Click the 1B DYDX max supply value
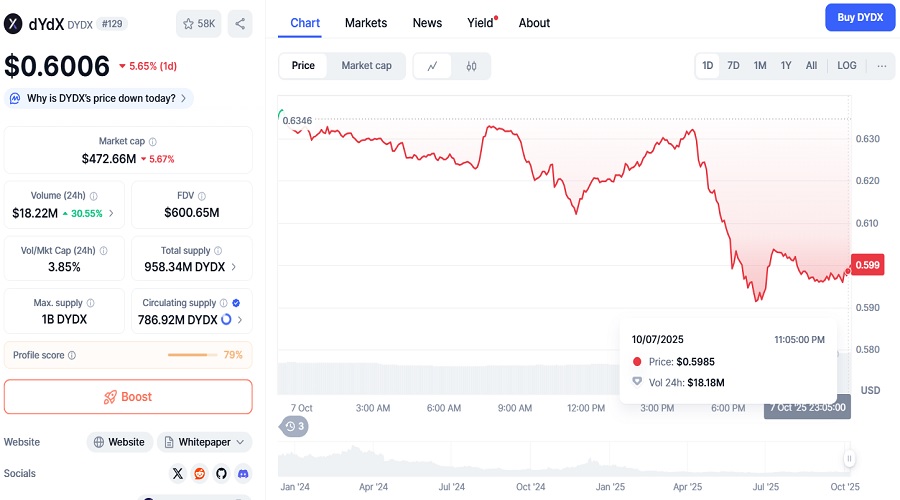This screenshot has width=900, height=500. pyautogui.click(x=64, y=320)
